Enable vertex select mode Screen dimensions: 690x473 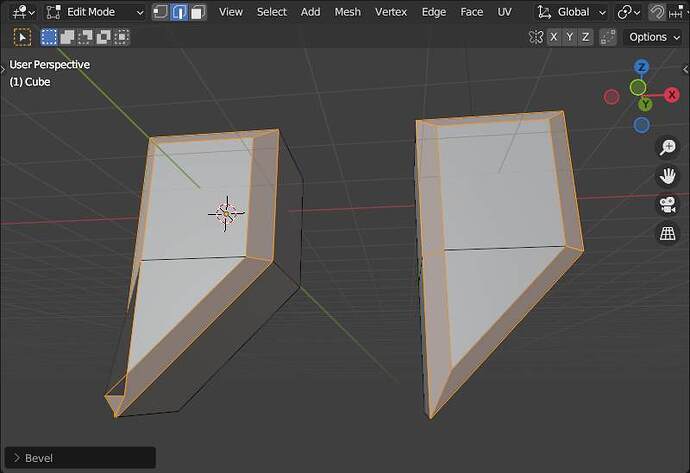pos(160,12)
